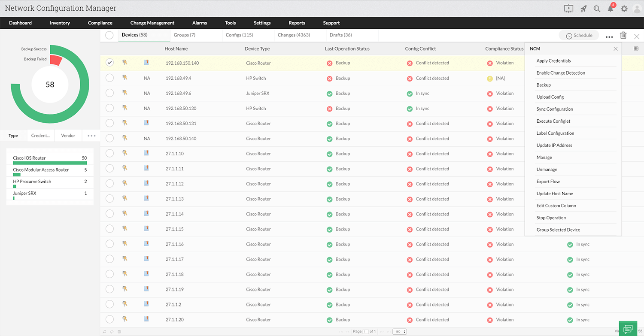Launch the getting started rocket icon

point(583,8)
